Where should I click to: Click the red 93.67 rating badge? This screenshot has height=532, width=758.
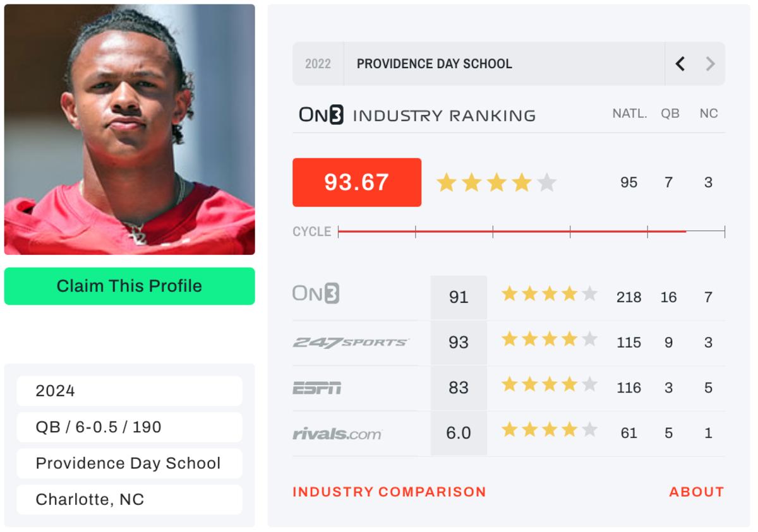357,182
